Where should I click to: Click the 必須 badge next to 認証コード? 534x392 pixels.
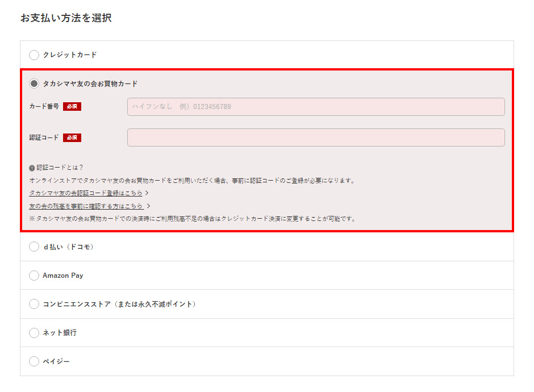pyautogui.click(x=72, y=137)
